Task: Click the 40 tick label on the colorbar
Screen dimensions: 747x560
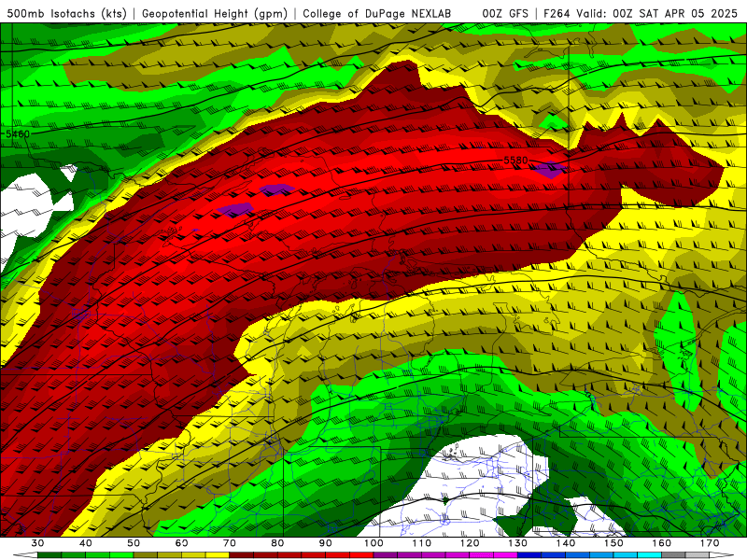Action: pos(86,543)
